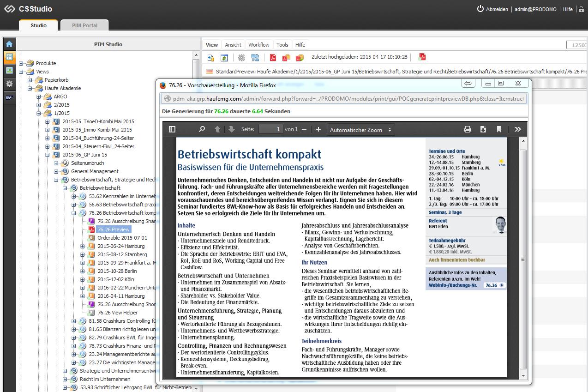
Task: Collapse the Haufe Akademie folder
Action: click(x=30, y=88)
